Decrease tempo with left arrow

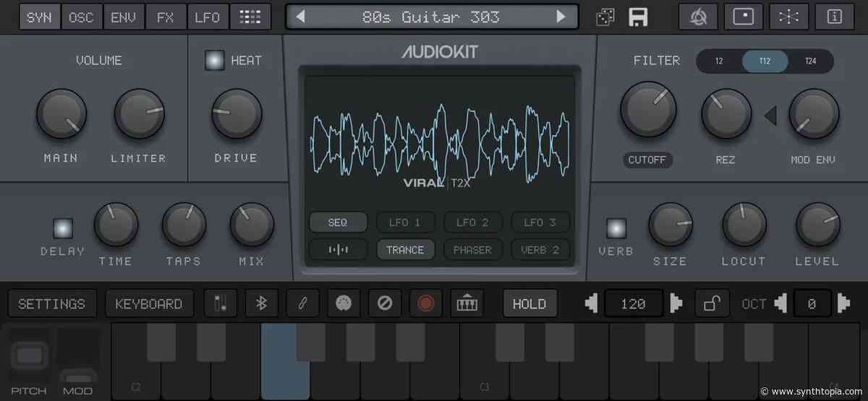[x=592, y=304]
